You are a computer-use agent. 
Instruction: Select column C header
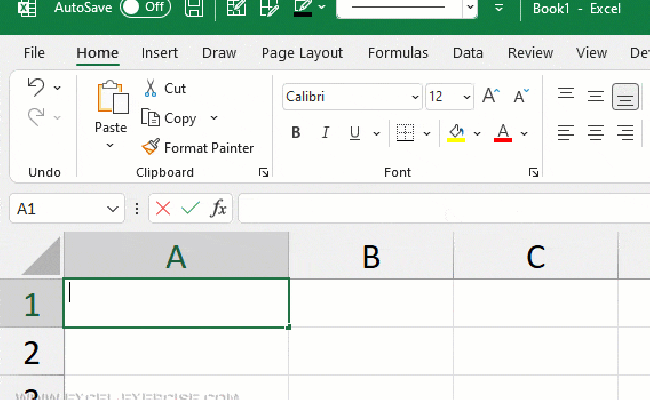tap(536, 256)
